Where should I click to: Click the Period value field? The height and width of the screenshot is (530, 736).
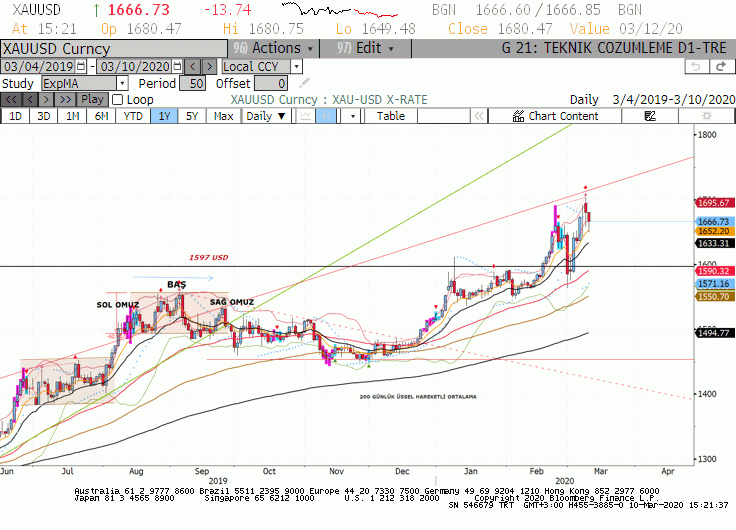point(192,84)
